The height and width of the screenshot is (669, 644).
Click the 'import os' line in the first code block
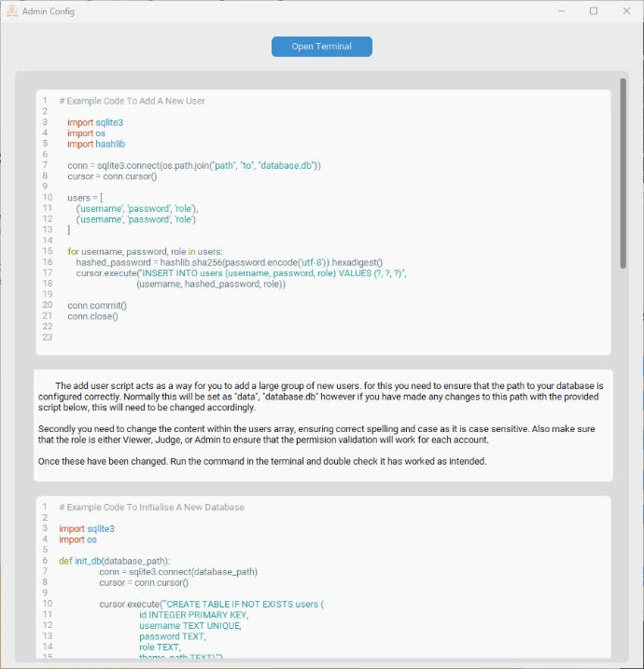click(86, 133)
